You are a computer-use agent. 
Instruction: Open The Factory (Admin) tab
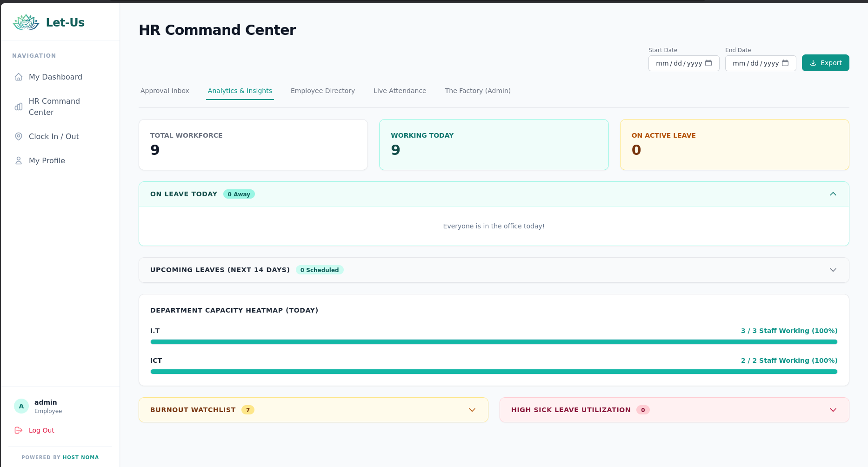[x=478, y=91]
